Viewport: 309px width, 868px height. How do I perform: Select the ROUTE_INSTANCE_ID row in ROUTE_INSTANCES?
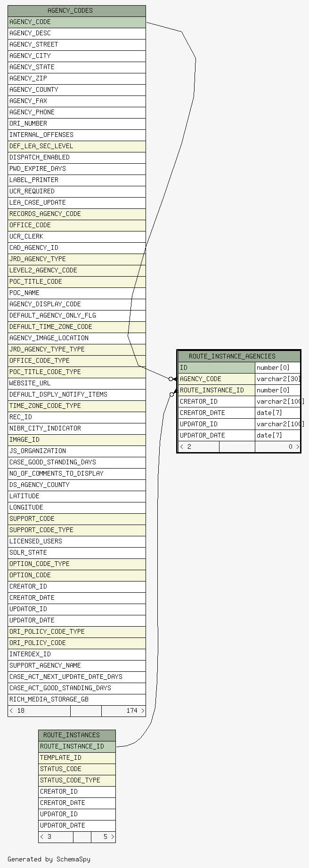coord(77,746)
